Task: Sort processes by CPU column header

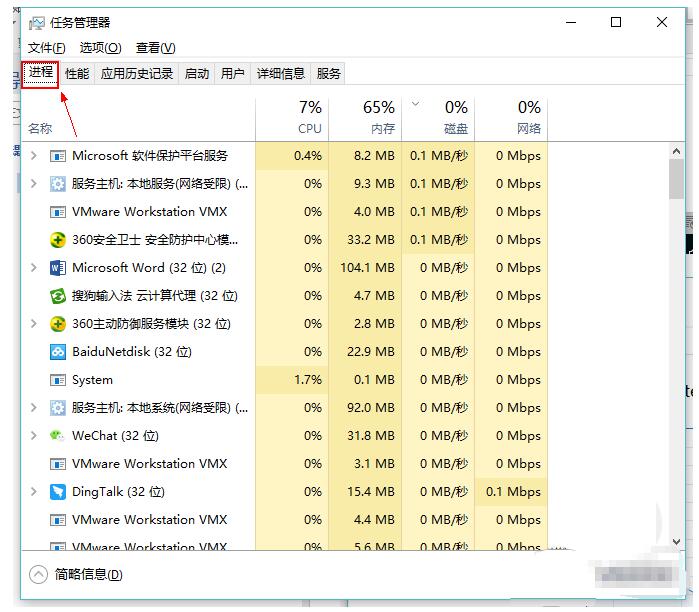Action: coord(292,119)
